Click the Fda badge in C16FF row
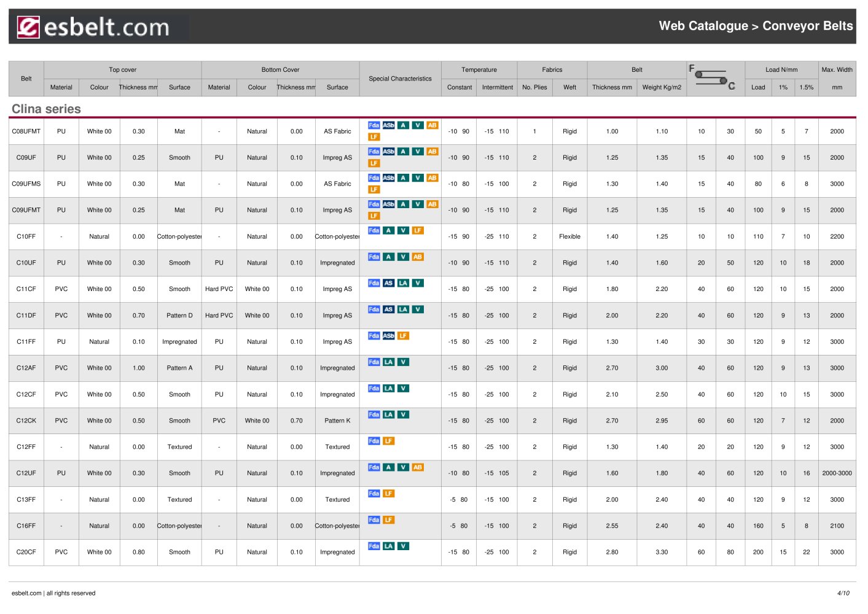 [x=373, y=520]
